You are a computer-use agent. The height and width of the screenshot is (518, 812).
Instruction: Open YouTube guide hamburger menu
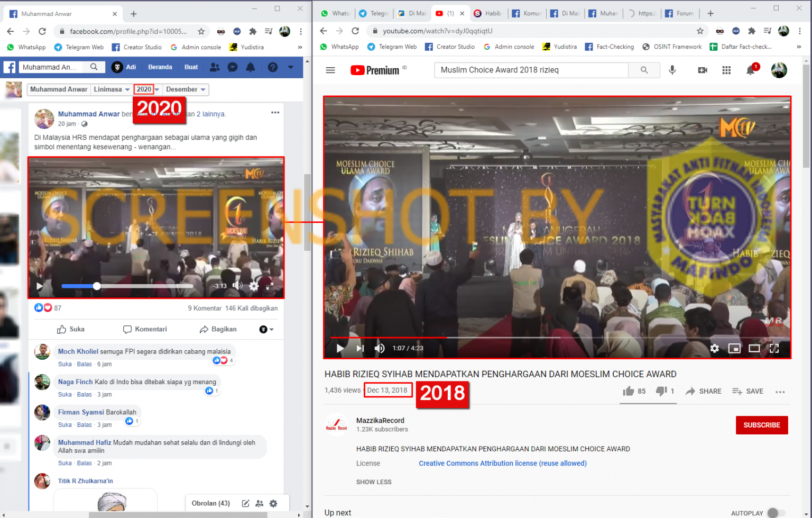330,70
